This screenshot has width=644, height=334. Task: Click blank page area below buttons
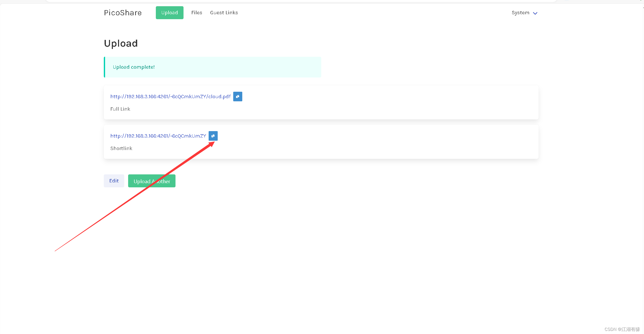click(x=321, y=246)
